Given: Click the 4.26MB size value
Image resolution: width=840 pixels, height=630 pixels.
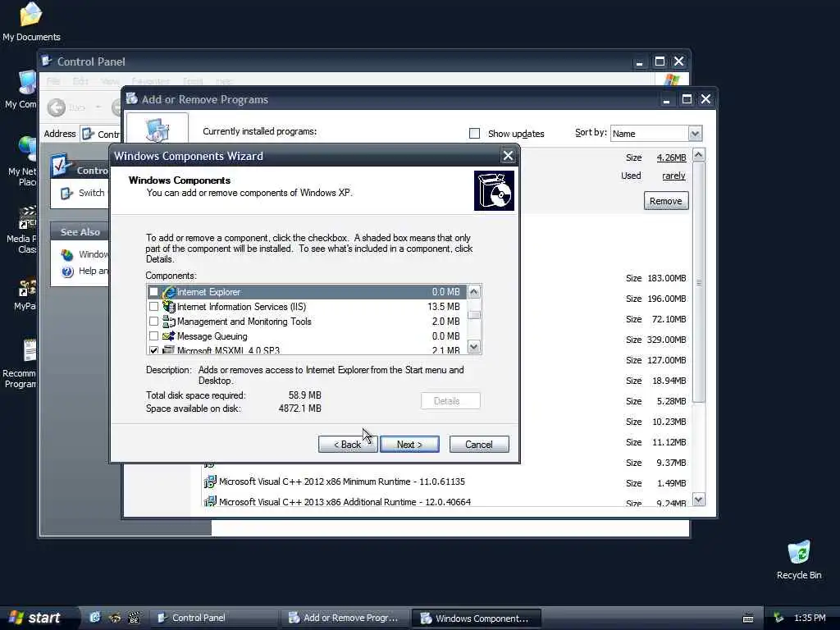Looking at the screenshot, I should (x=671, y=157).
